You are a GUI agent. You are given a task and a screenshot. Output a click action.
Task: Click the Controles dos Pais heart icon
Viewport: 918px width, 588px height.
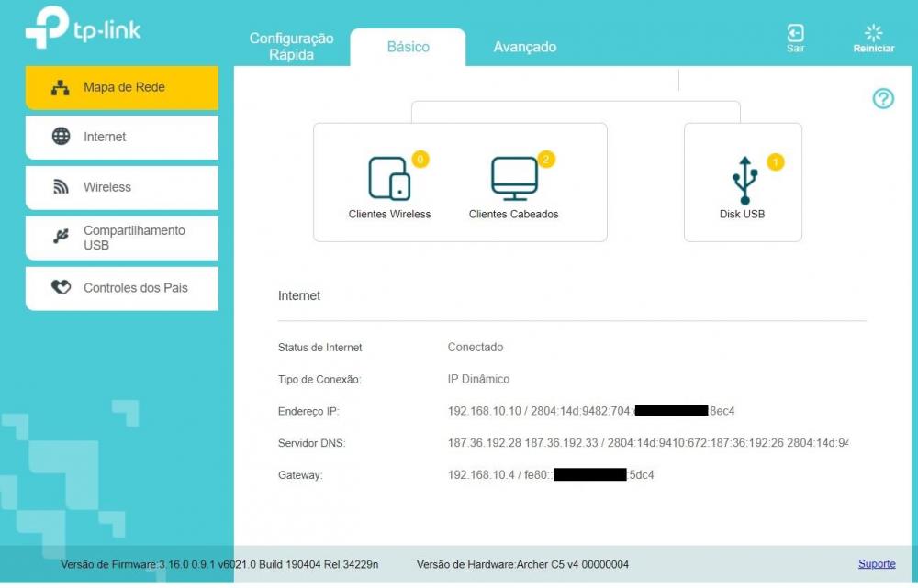[62, 288]
